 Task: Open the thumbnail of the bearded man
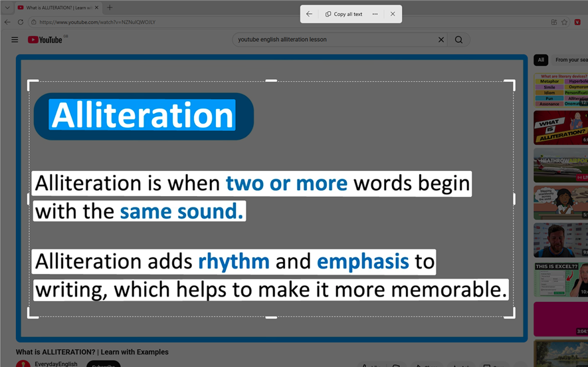pos(561,240)
